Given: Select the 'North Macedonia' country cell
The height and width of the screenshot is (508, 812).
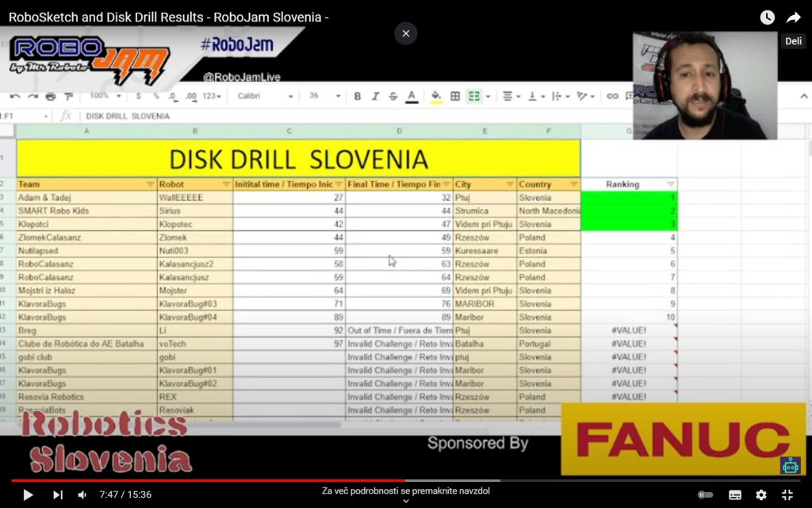Looking at the screenshot, I should pyautogui.click(x=549, y=211).
